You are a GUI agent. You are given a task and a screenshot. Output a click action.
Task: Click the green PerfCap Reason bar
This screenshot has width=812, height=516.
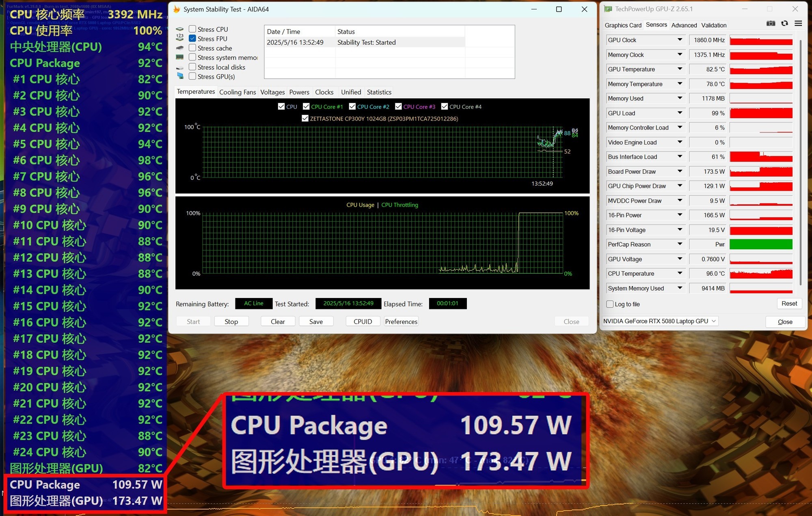click(x=761, y=244)
